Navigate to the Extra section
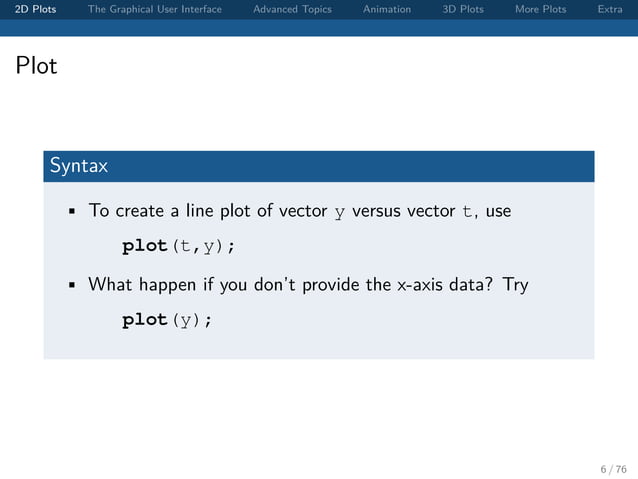The image size is (638, 479). click(610, 9)
